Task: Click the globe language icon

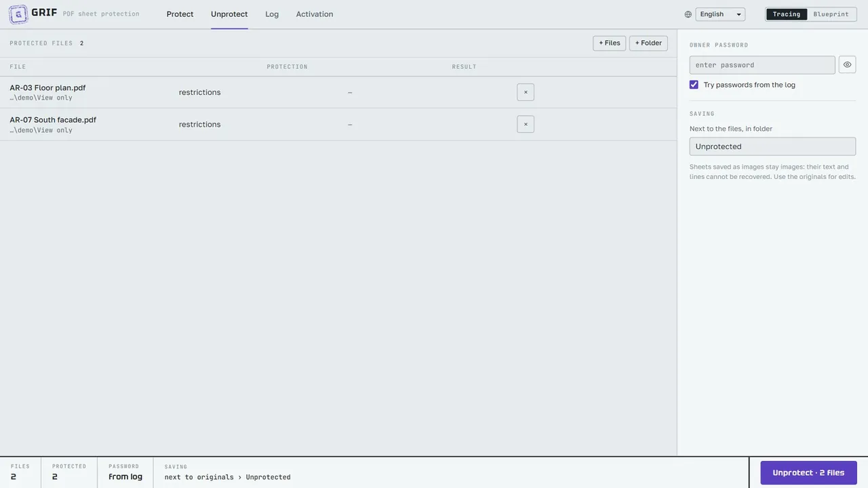Action: (x=688, y=14)
